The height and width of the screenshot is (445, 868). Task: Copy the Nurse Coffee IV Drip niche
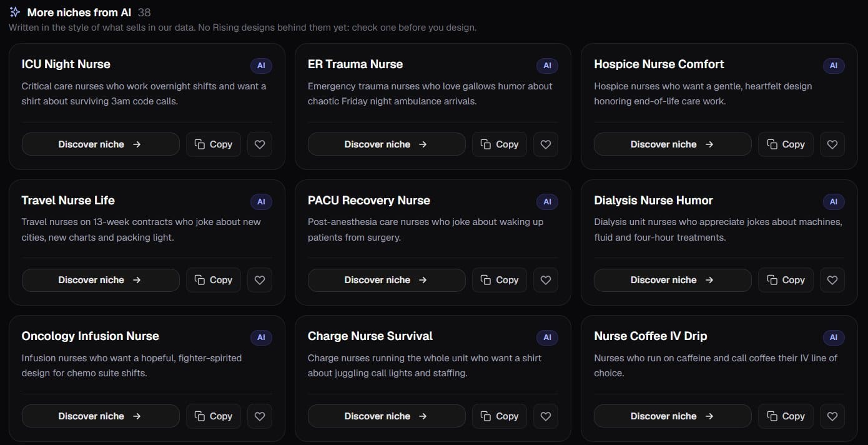pos(786,416)
